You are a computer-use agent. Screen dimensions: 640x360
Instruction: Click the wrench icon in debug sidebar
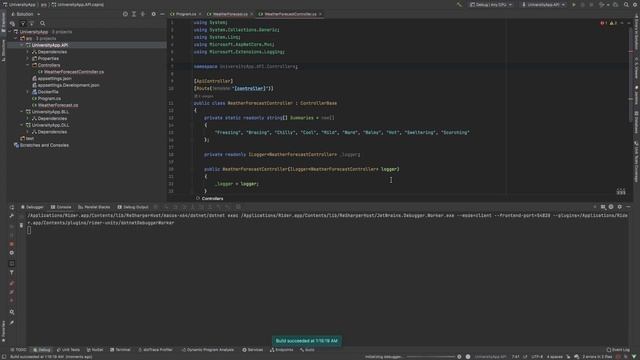pos(11,216)
